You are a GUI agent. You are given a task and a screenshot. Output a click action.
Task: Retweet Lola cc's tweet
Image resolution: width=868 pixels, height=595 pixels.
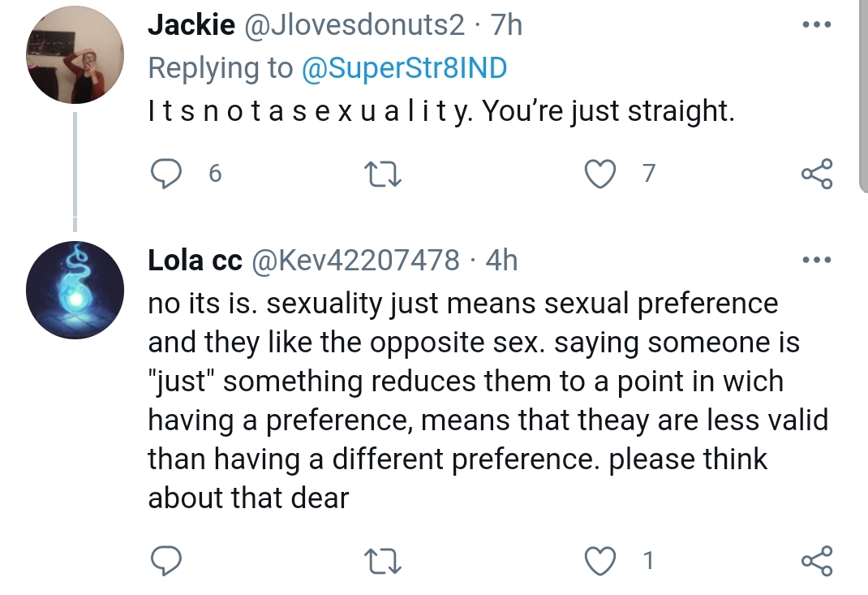coord(383,561)
